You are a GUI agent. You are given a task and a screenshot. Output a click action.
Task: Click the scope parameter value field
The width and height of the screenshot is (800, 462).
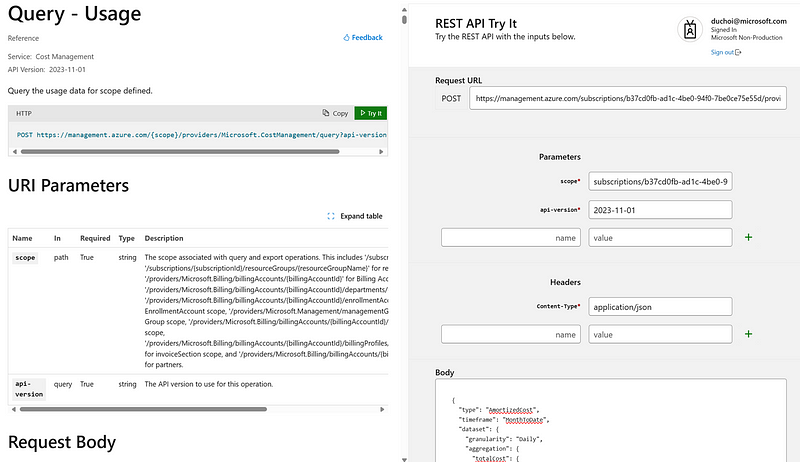(660, 182)
